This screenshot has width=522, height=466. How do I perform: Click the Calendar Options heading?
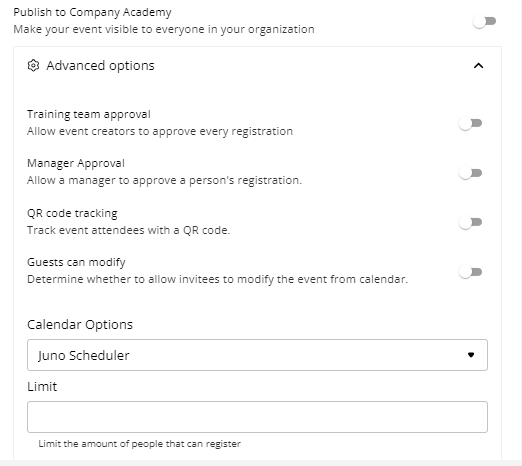point(80,325)
